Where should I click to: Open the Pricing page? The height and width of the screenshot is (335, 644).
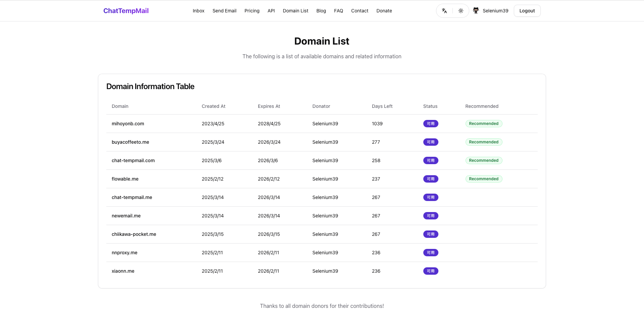pyautogui.click(x=252, y=11)
